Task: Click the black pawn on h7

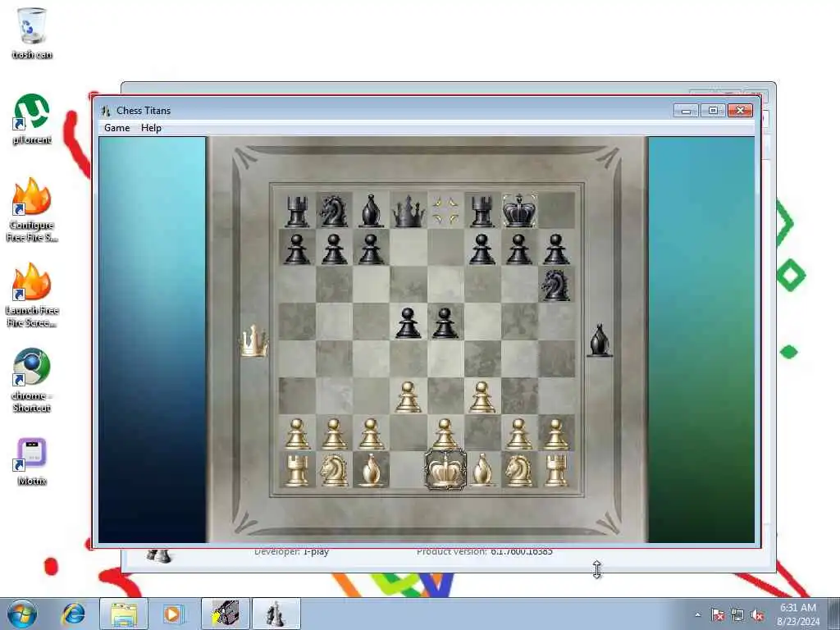Action: point(555,249)
